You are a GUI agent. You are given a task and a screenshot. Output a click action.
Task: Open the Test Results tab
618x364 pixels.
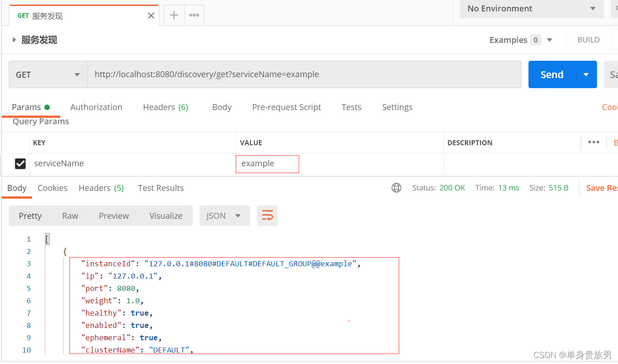[161, 188]
